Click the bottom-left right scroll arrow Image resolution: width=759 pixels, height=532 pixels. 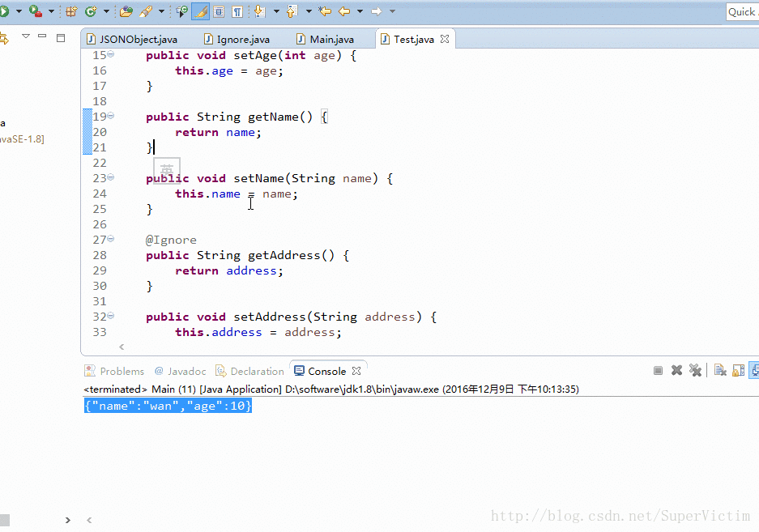tap(68, 520)
